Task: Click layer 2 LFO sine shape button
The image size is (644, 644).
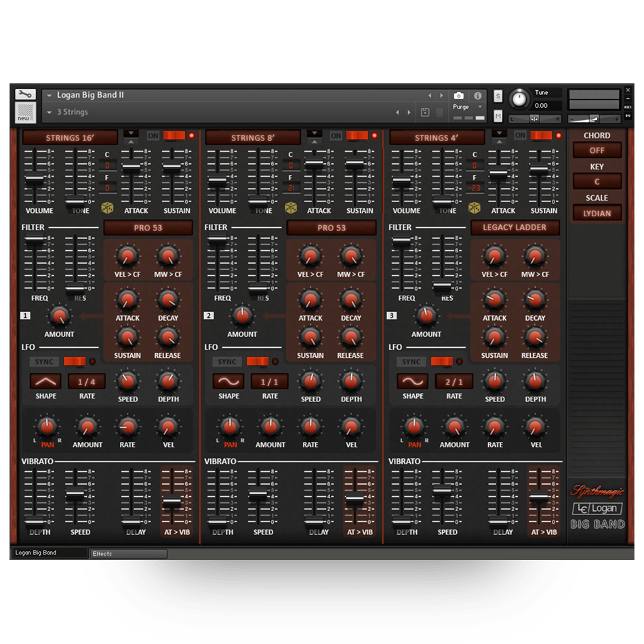Action: point(228,382)
